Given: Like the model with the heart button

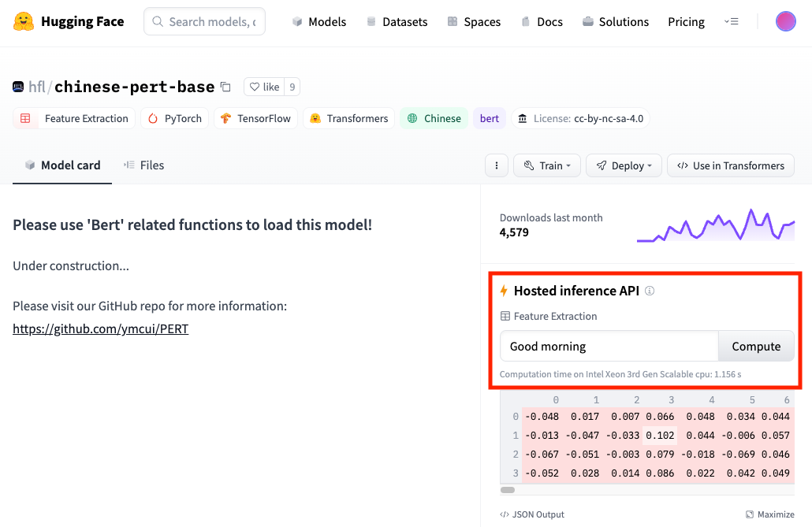Looking at the screenshot, I should pyautogui.click(x=263, y=87).
